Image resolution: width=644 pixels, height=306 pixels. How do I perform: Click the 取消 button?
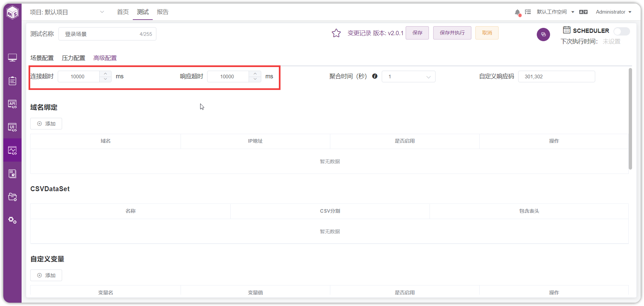(x=487, y=33)
